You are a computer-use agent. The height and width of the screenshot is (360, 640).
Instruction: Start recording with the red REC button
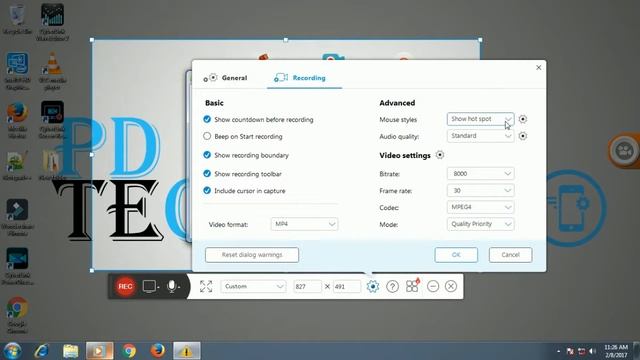pyautogui.click(x=125, y=287)
